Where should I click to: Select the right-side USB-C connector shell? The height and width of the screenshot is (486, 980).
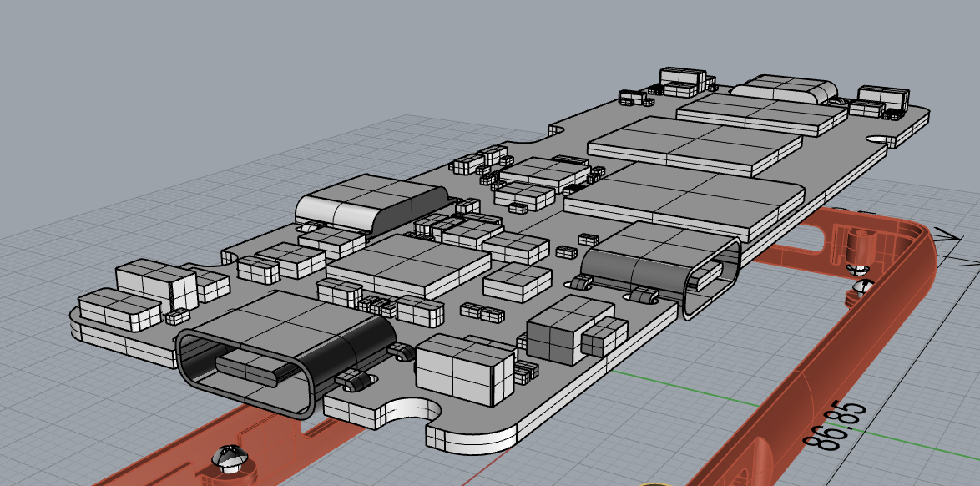663,269
